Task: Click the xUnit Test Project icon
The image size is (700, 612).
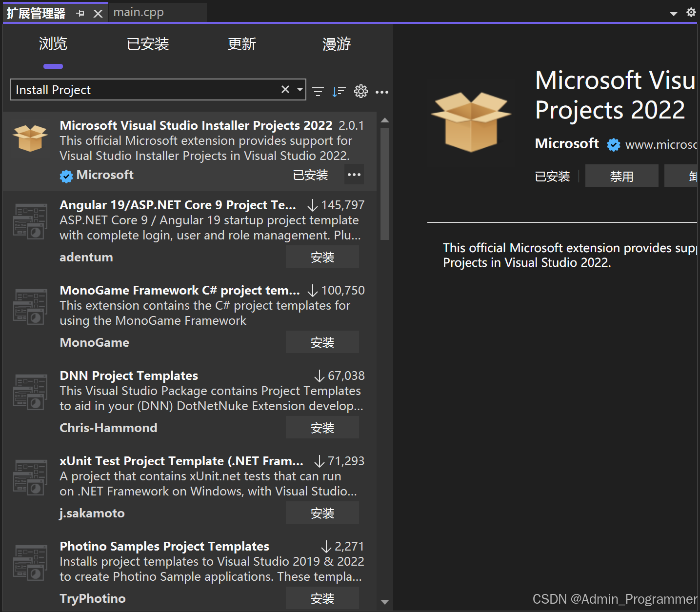Action: (30, 477)
